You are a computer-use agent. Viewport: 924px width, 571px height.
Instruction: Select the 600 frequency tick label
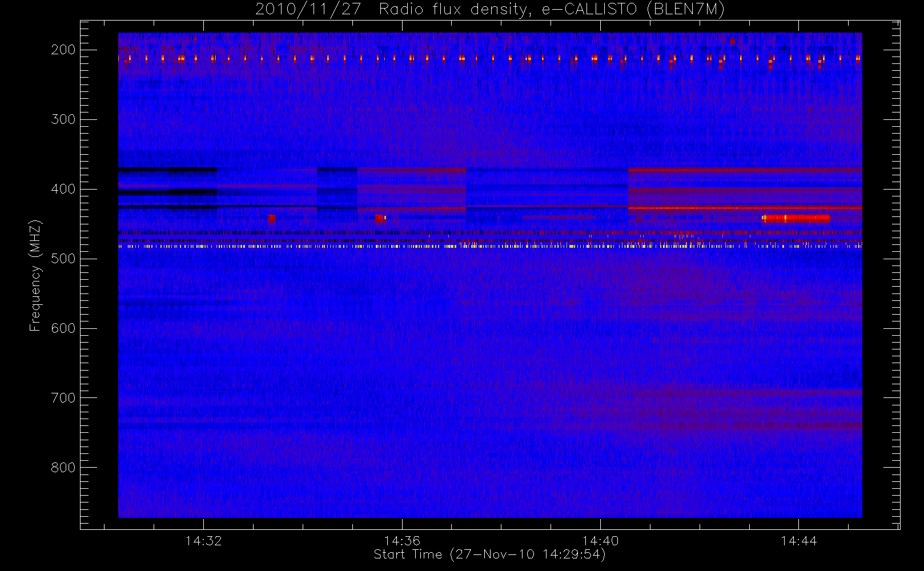(63, 328)
